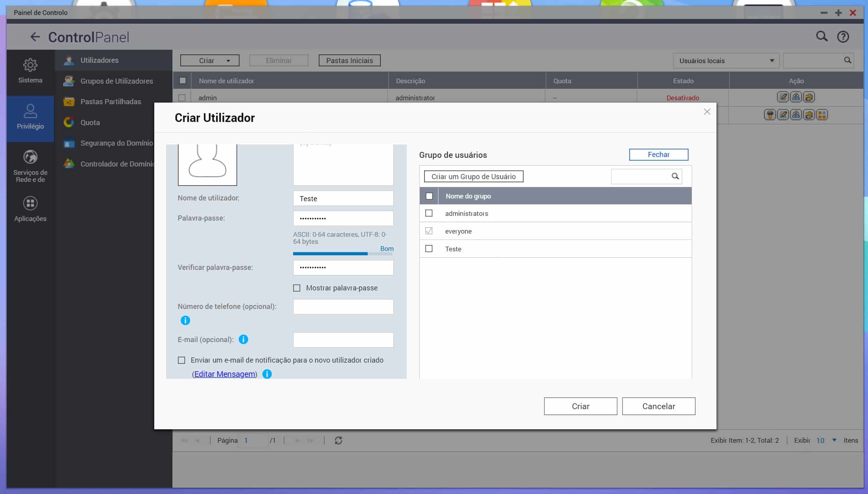Viewport: 868px width, 494px height.
Task: Click the Control Panel search magnifier icon
Action: tap(821, 37)
